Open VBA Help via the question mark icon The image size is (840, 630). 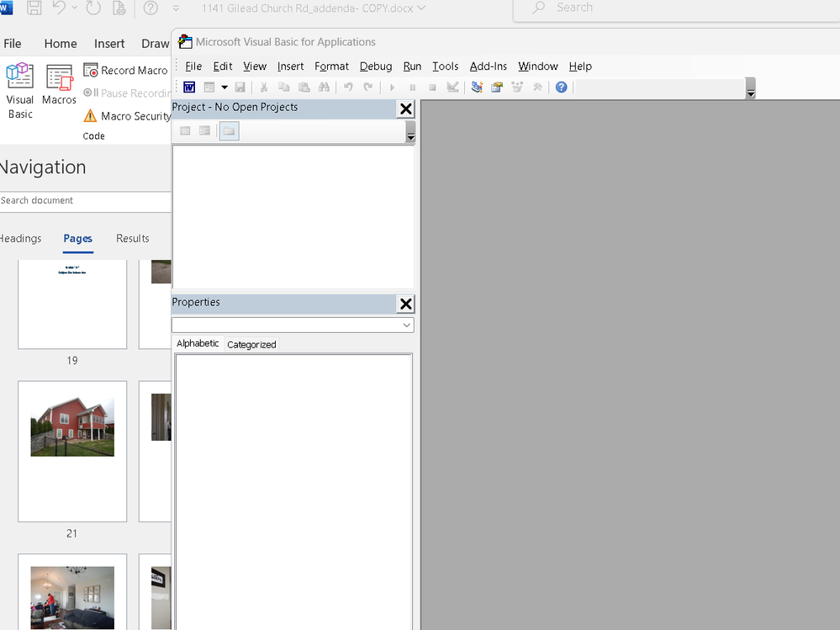point(561,87)
